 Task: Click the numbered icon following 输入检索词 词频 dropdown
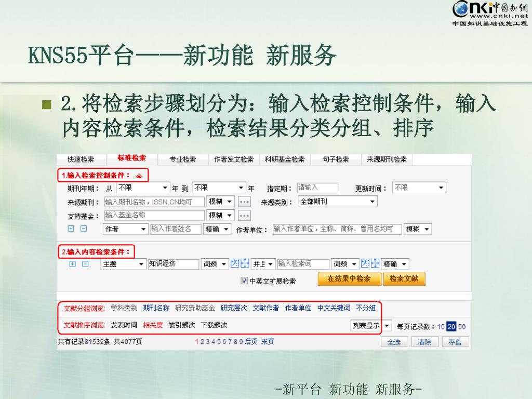365,263
